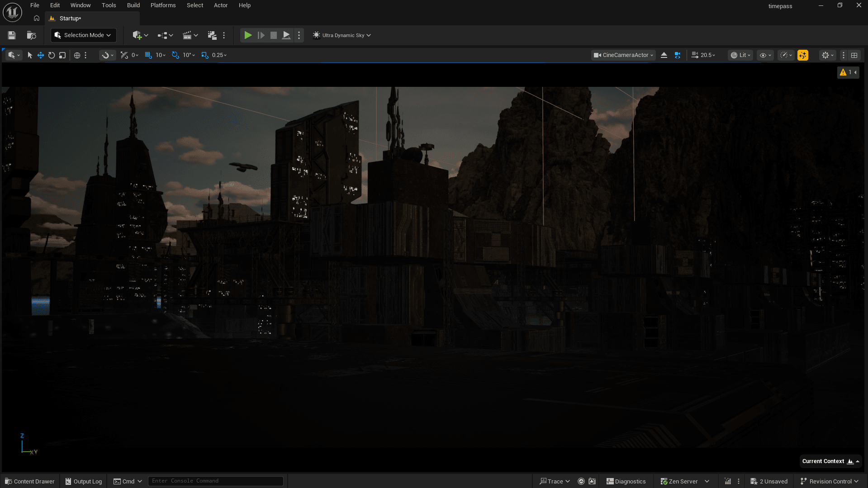Click the yellow realtime sparkle icon
Image resolution: width=868 pixels, height=488 pixels.
point(803,55)
